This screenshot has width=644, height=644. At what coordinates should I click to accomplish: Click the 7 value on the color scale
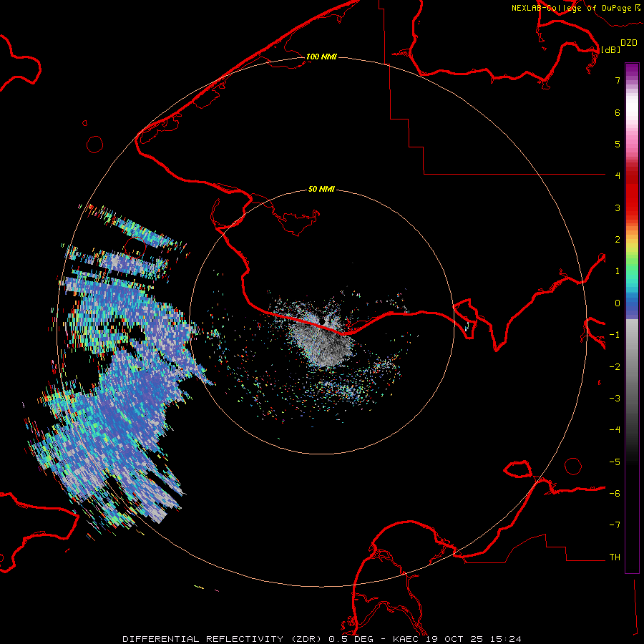pyautogui.click(x=618, y=80)
